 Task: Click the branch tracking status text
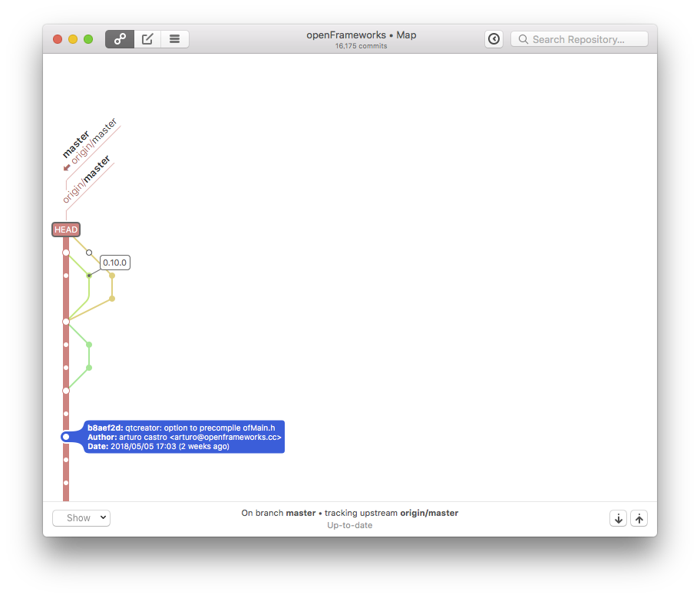tap(349, 513)
